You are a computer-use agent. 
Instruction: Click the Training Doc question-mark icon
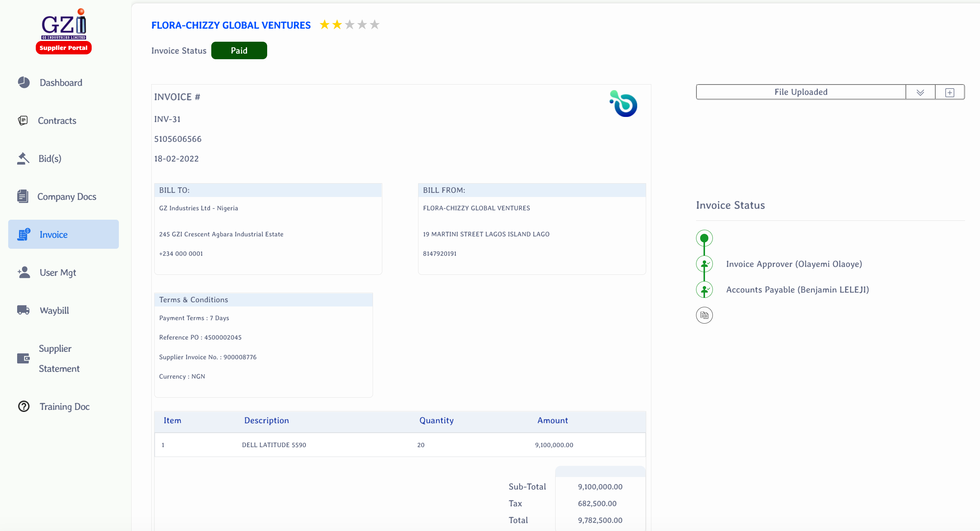click(x=23, y=406)
